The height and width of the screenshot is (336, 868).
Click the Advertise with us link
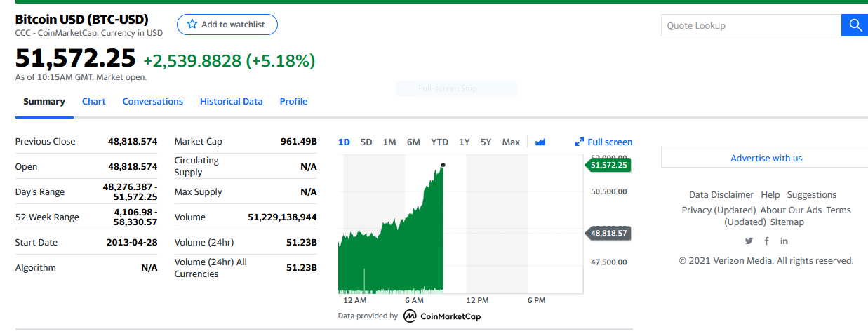pyautogui.click(x=766, y=158)
